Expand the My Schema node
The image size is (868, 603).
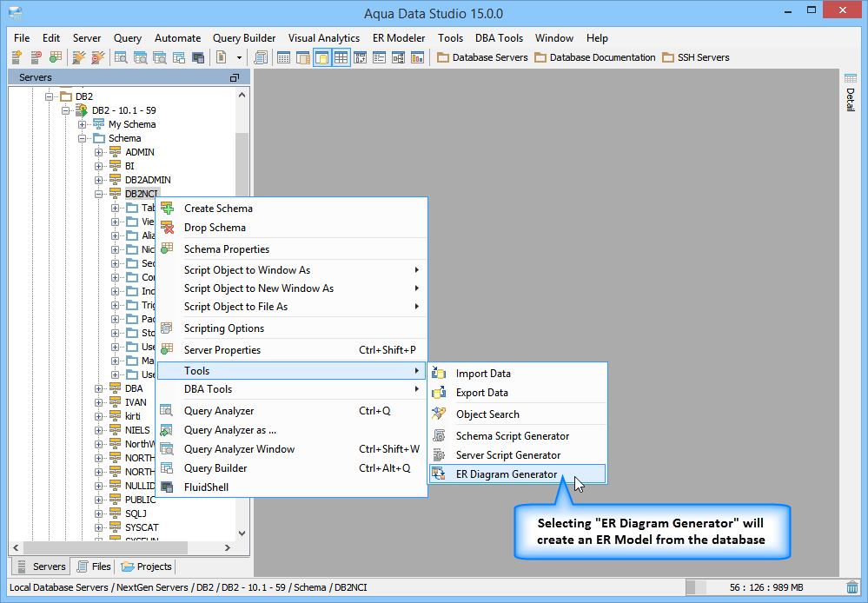[82, 124]
